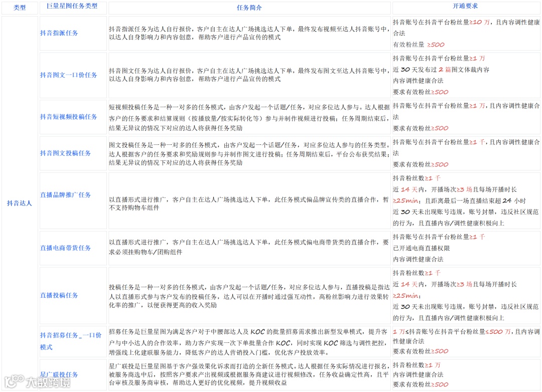Click the 且距离最后一场直播结束超 24 小时 requirement text
Viewport: 542px width, 392px height.
pyautogui.click(x=475, y=201)
